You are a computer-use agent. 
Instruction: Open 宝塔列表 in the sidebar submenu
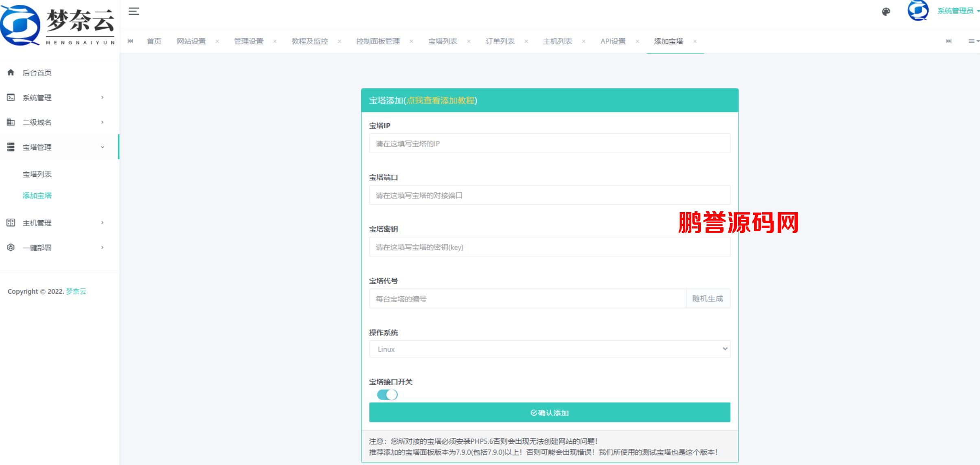pyautogui.click(x=37, y=174)
